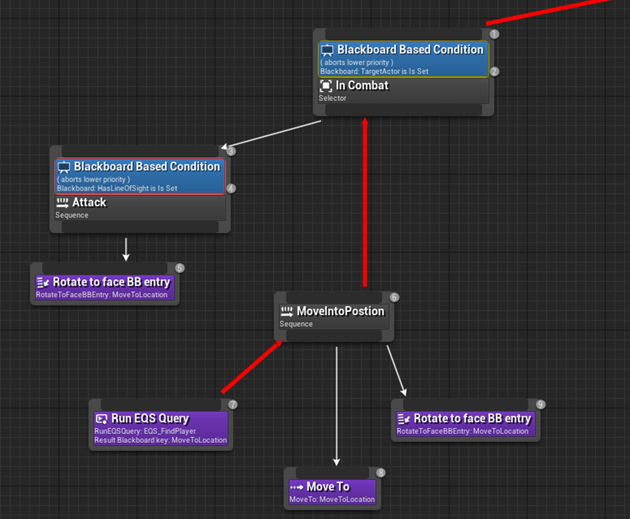Click the Run EQS Query icon

coord(101,419)
